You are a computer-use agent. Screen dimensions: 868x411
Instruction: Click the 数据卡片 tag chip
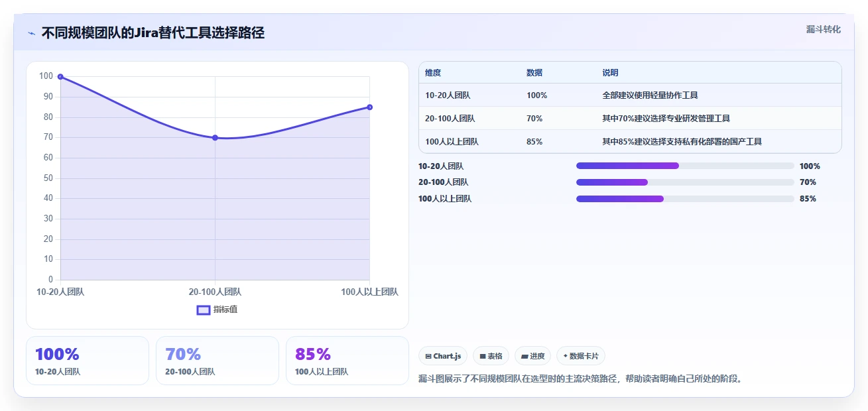click(581, 356)
